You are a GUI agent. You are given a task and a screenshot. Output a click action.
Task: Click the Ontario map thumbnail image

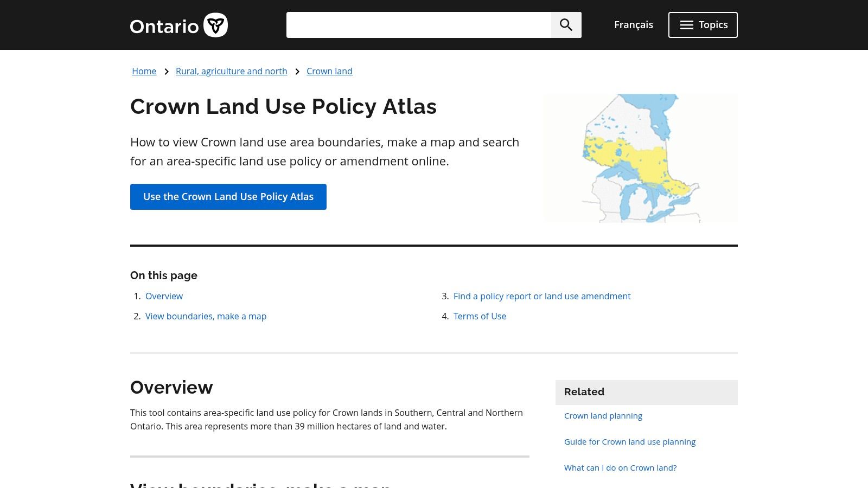641,158
